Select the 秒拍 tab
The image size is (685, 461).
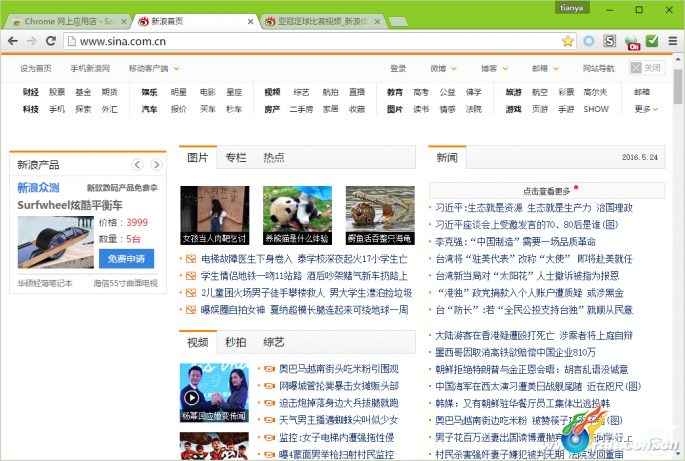click(x=236, y=343)
